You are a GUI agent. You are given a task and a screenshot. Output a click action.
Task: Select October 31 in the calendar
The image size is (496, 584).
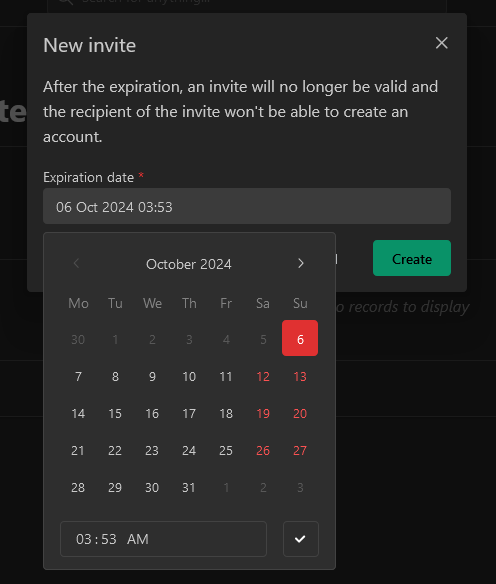(189, 488)
